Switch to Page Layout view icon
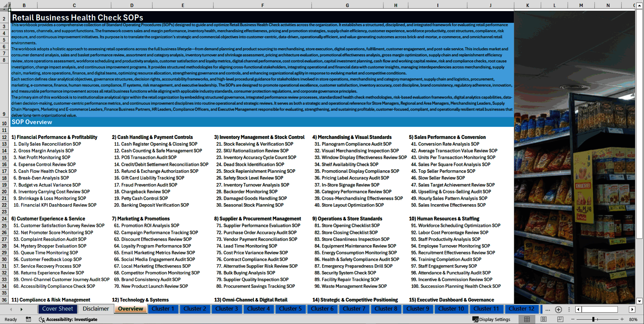Image resolution: width=644 pixels, height=324 pixels. coord(543,319)
